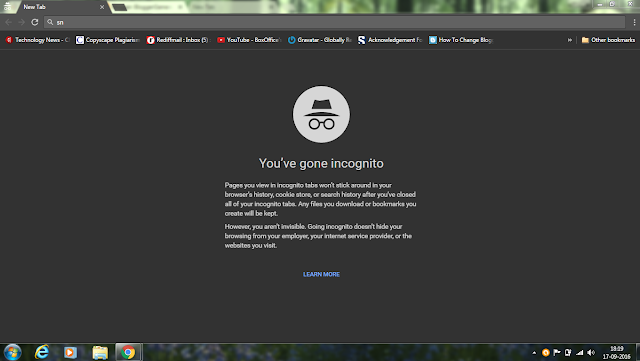Open Windows Explorer from the taskbar
Screen dimensions: 640x361
click(100, 352)
